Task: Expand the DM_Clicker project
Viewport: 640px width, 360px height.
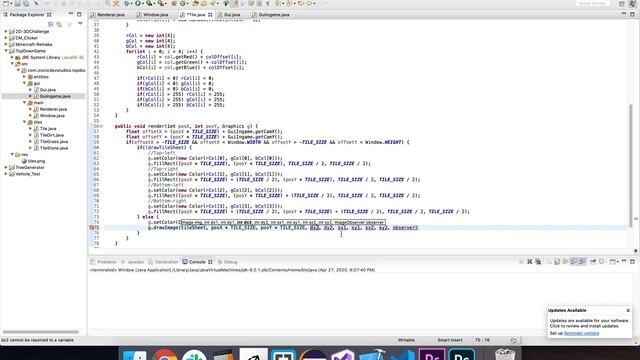Action: tap(6, 38)
